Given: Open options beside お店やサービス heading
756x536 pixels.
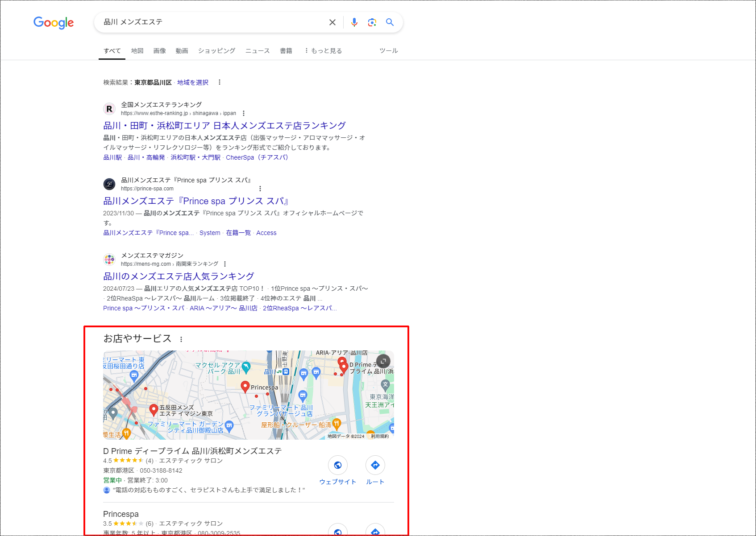Looking at the screenshot, I should [181, 339].
